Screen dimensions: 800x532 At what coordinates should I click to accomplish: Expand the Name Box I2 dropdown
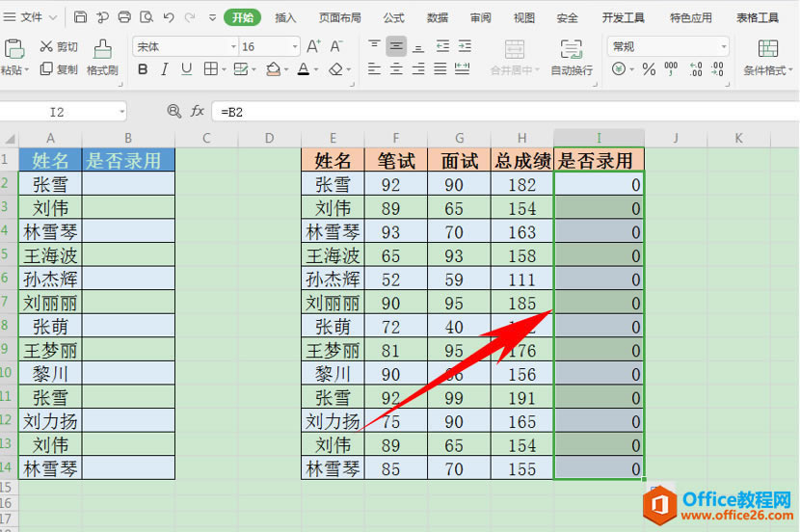[x=122, y=112]
